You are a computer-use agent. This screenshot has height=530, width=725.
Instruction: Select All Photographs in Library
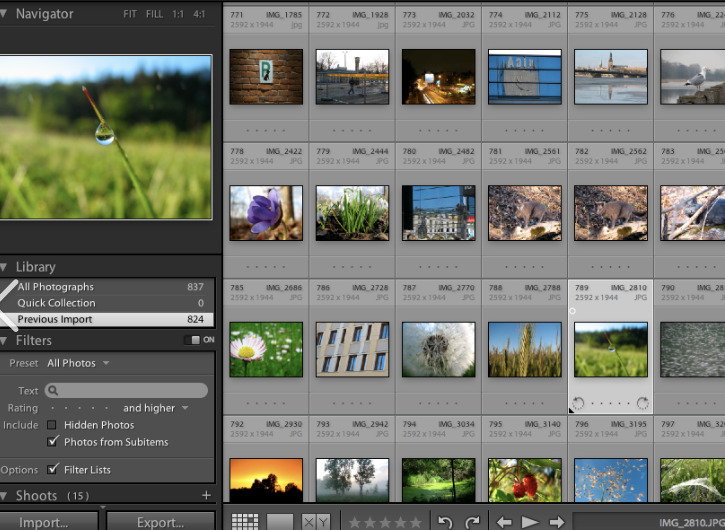point(56,287)
